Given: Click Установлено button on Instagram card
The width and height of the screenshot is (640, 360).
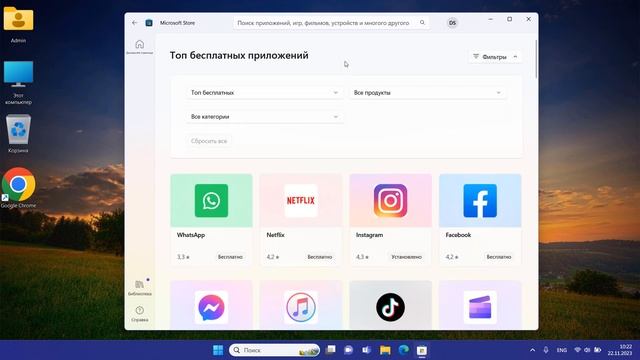Looking at the screenshot, I should click(406, 257).
